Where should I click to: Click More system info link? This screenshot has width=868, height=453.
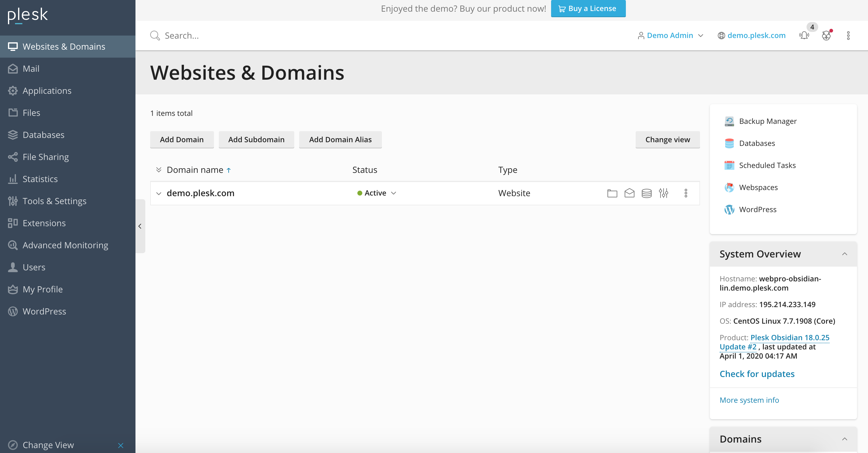pyautogui.click(x=749, y=400)
